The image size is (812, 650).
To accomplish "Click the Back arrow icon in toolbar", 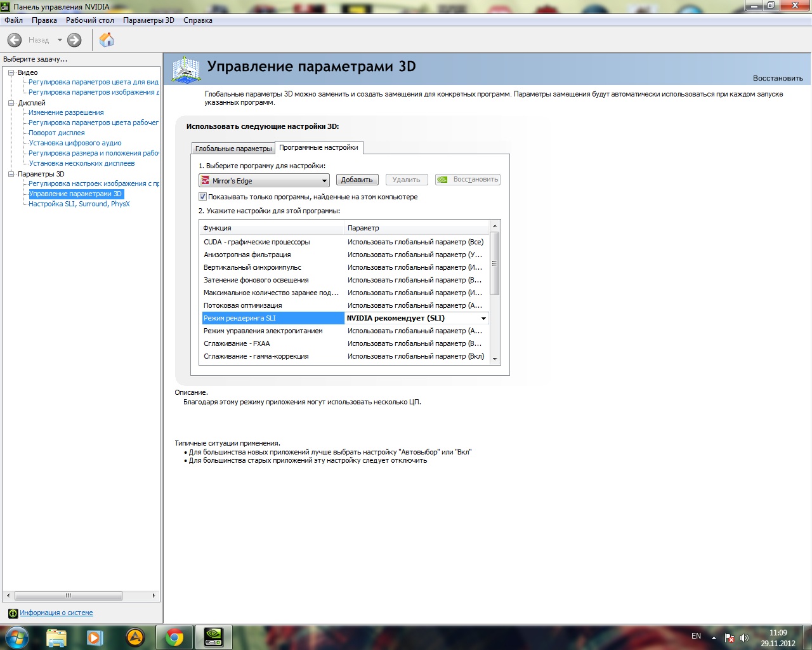I will 15,40.
